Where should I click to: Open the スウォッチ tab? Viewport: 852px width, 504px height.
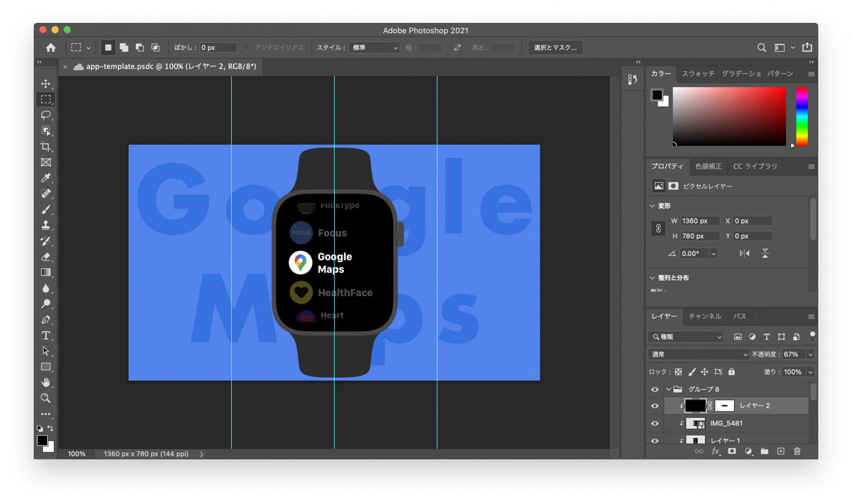click(x=698, y=74)
